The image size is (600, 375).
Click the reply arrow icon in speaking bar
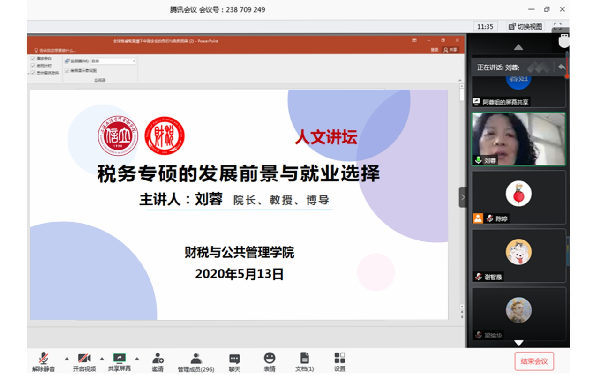pyautogui.click(x=561, y=67)
